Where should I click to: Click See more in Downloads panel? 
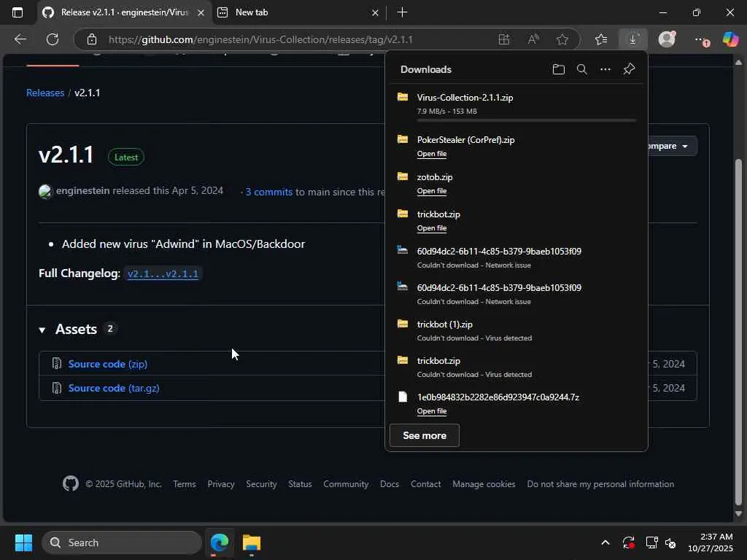point(425,435)
